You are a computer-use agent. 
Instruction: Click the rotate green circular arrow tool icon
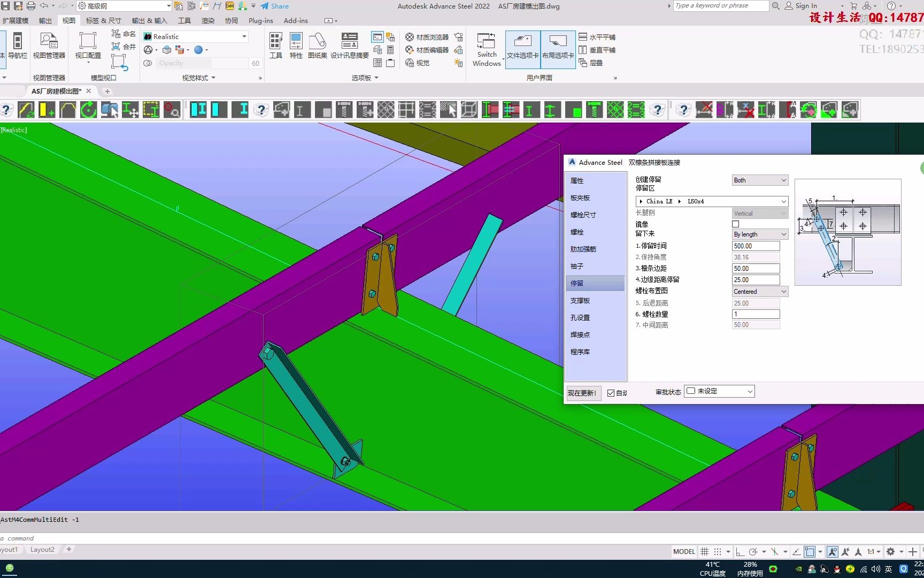(x=89, y=110)
